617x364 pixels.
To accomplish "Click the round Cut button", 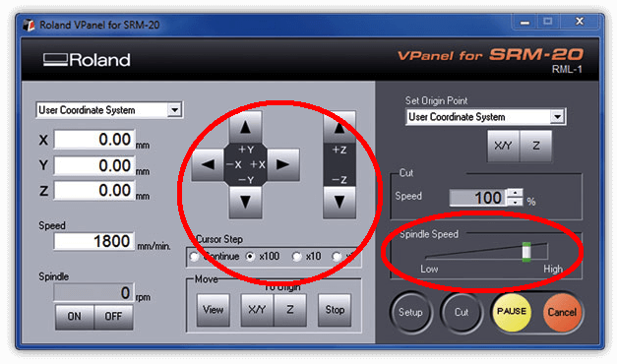I will click(462, 313).
